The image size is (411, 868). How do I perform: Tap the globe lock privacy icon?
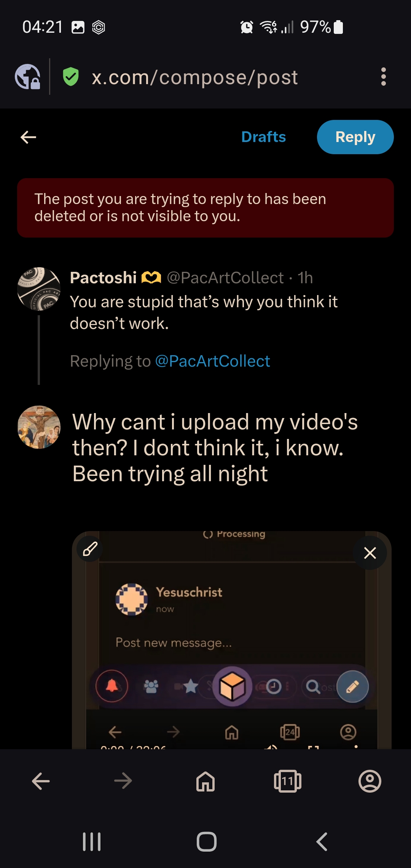[x=28, y=77]
